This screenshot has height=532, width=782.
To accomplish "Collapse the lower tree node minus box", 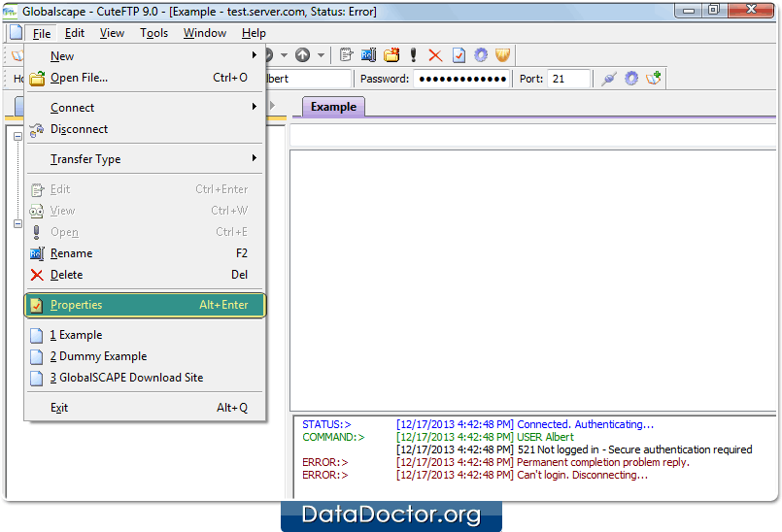I will 17,224.
